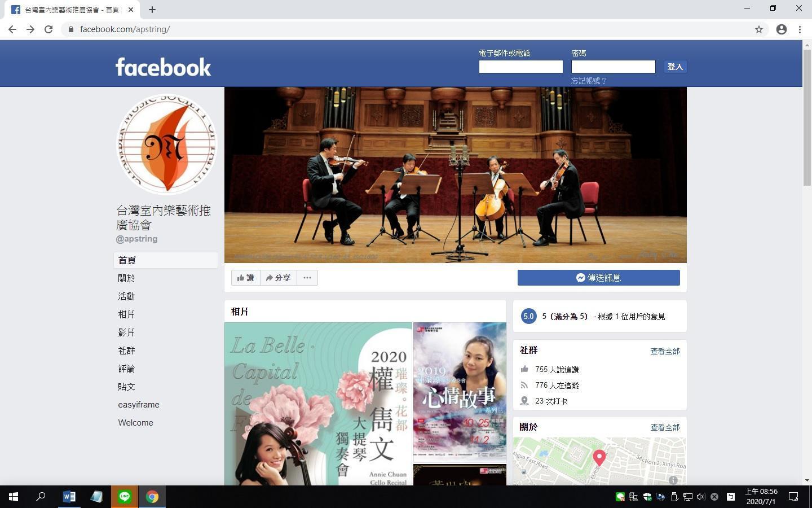Click the address bar URL
812x508 pixels.
click(x=125, y=29)
